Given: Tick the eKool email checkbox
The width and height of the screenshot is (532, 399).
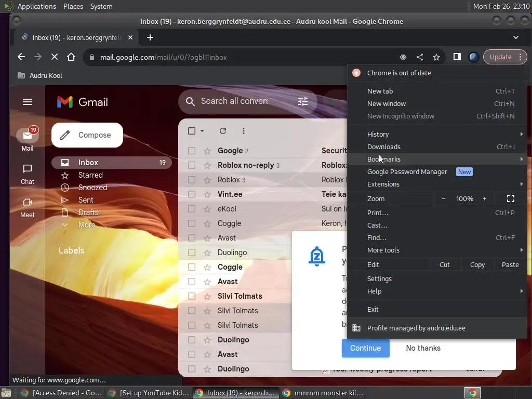Looking at the screenshot, I should pos(192,209).
